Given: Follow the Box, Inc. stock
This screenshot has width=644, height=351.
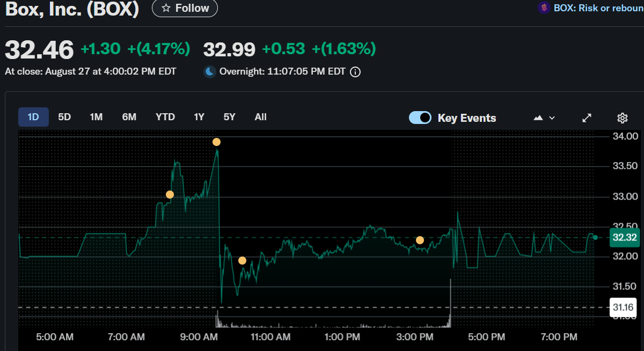Looking at the screenshot, I should [x=185, y=8].
